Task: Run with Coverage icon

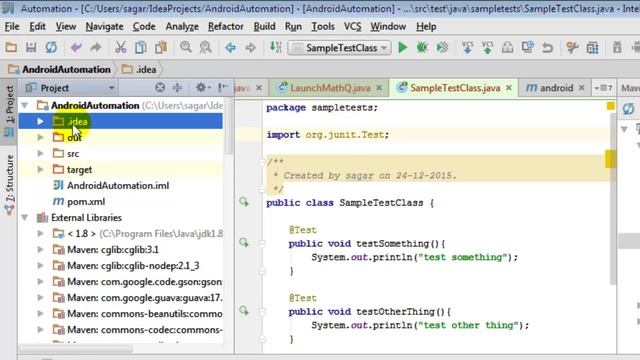Action: (x=442, y=48)
